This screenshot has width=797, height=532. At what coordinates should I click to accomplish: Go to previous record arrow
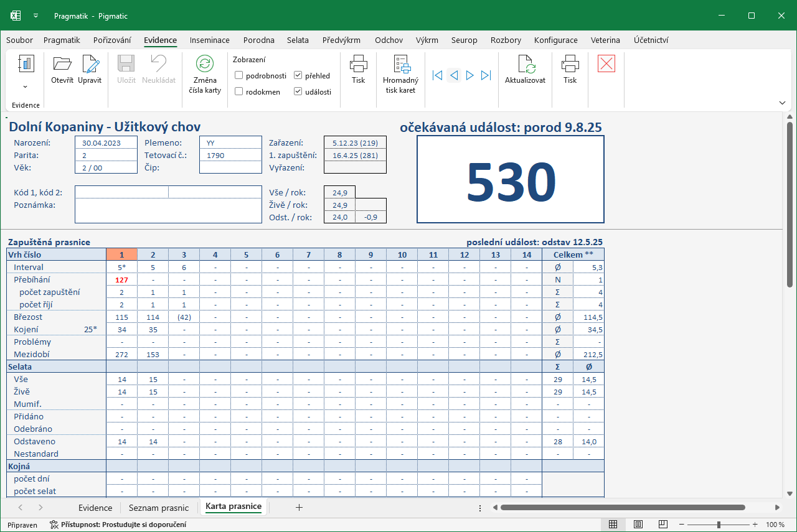[x=454, y=75]
